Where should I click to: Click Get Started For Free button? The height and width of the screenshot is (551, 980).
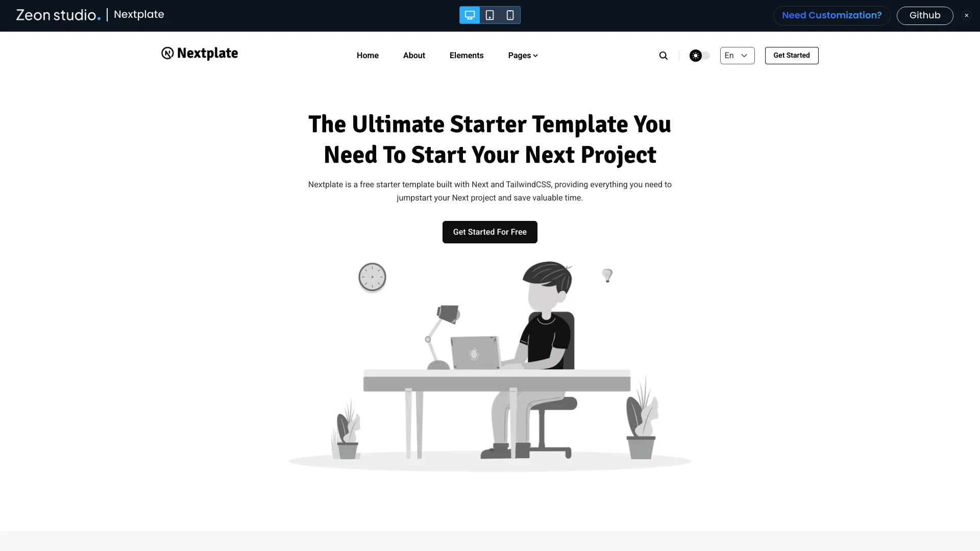click(490, 232)
